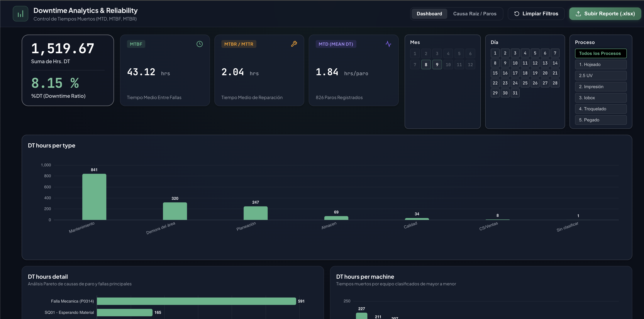Viewport: 644px width, 319px height.
Task: Click the CS/Ventas axis label
Action: click(489, 226)
